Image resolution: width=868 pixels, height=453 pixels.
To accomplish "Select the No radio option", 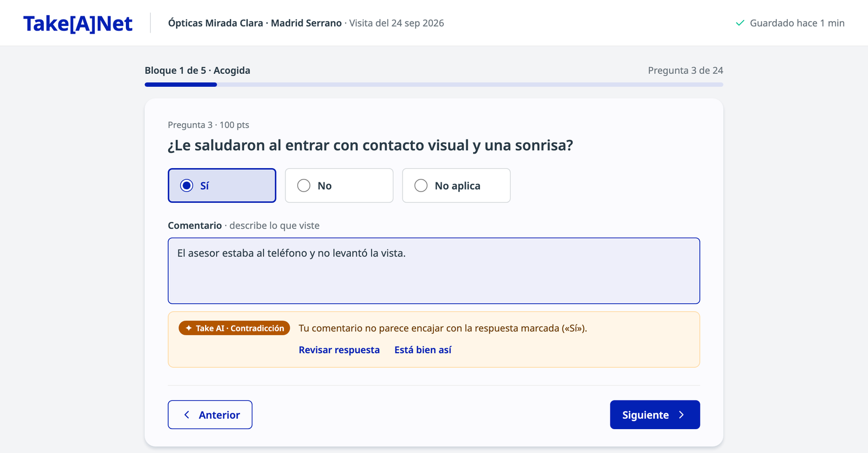I will 339,186.
